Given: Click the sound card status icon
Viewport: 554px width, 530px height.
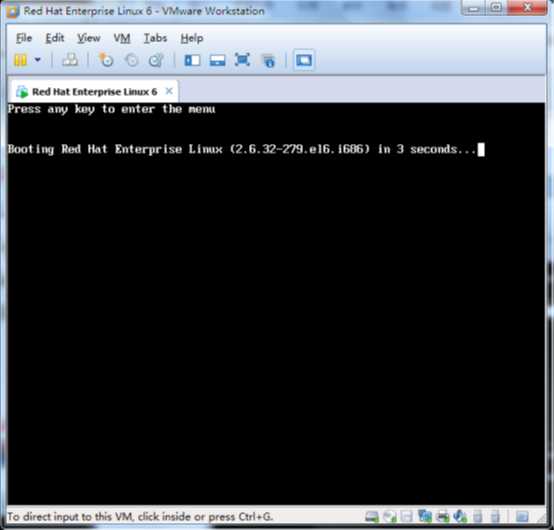Looking at the screenshot, I should point(460,517).
